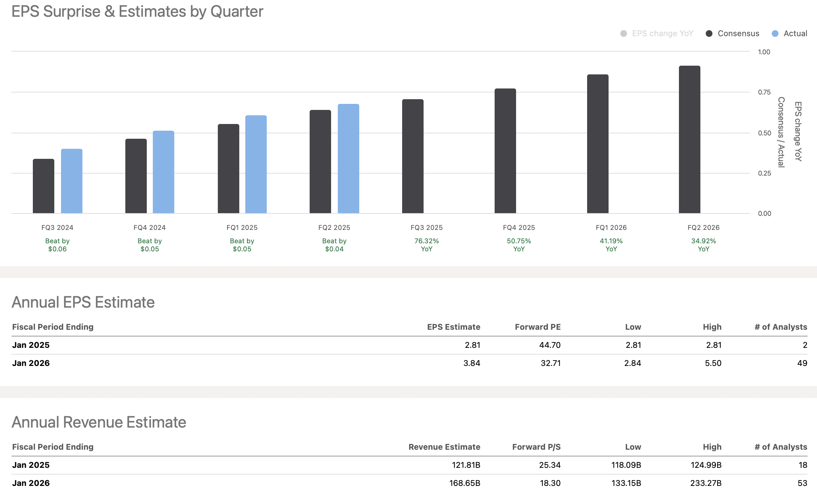
Task: Click the Forward PE column header
Action: [538, 327]
